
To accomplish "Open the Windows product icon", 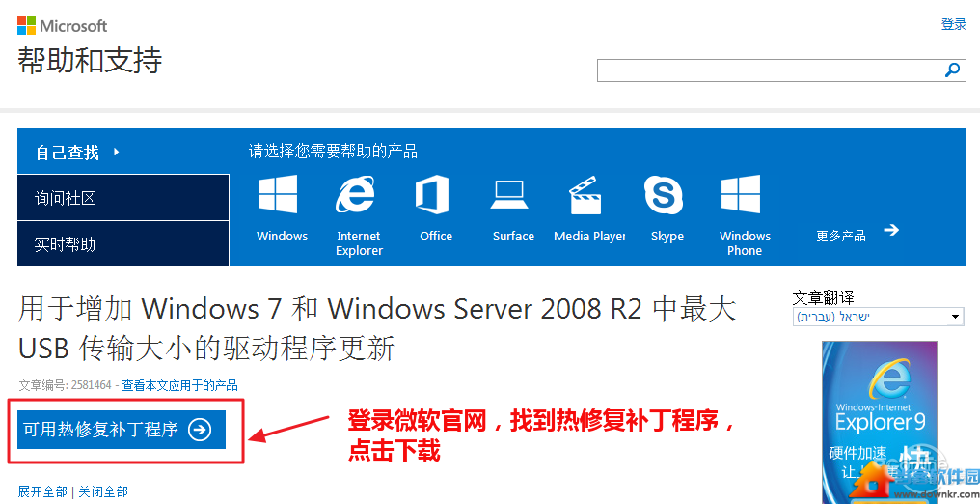I will pyautogui.click(x=278, y=194).
